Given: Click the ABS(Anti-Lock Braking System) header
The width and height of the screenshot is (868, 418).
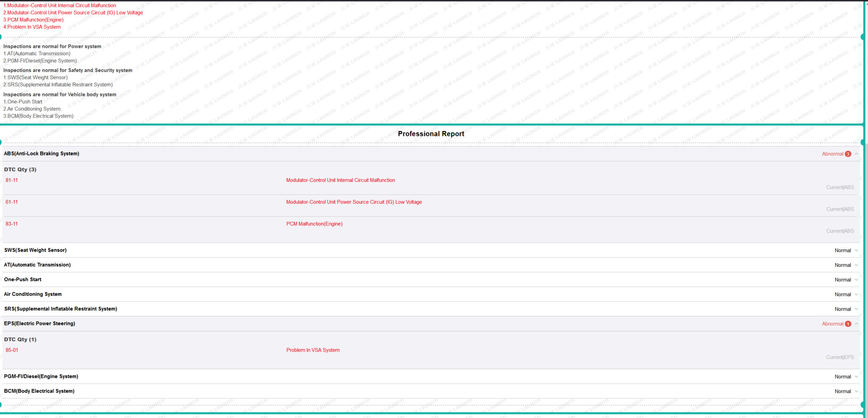Looking at the screenshot, I should click(42, 154).
